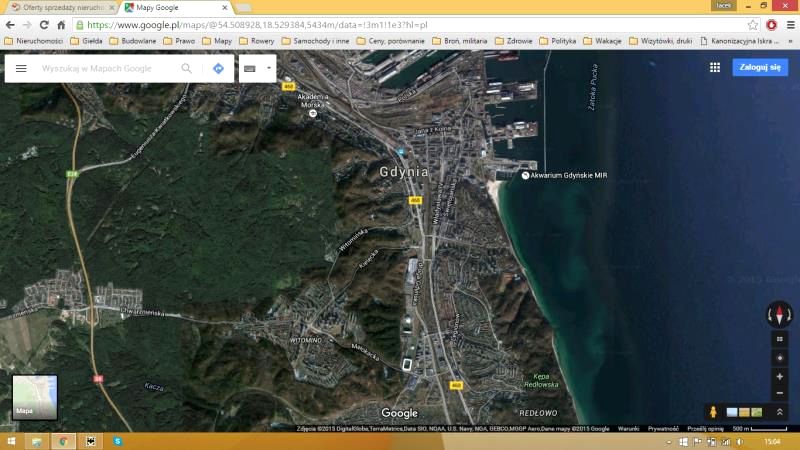Click the Warunki terms link
Image resolution: width=800 pixels, height=450 pixels.
tap(629, 429)
